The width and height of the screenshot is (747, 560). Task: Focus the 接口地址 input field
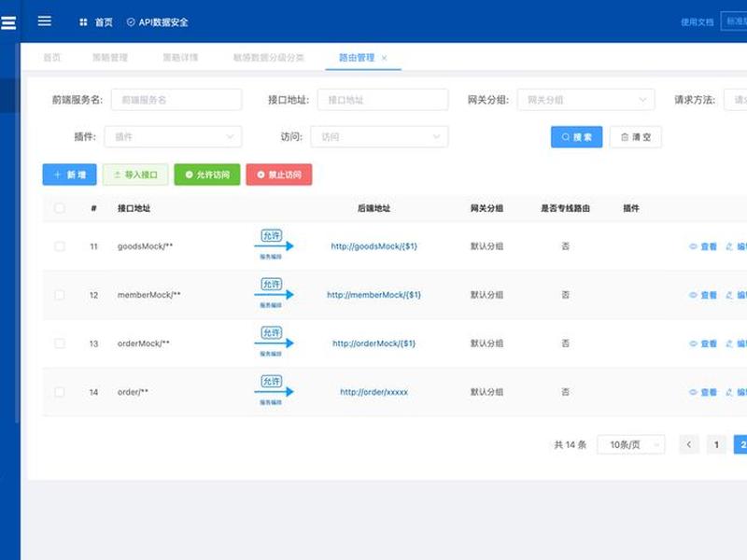383,100
